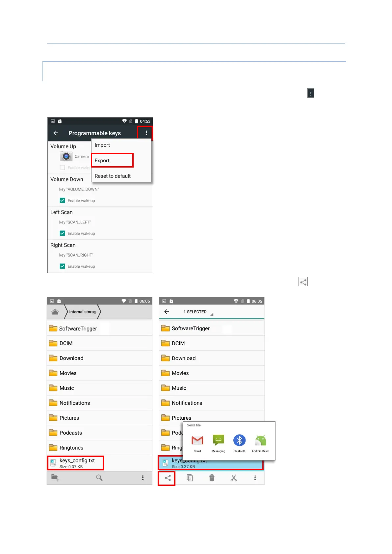Tap the lock icon in Programmable keys status bar
This screenshot has width=392, height=554.
[x=60, y=121]
